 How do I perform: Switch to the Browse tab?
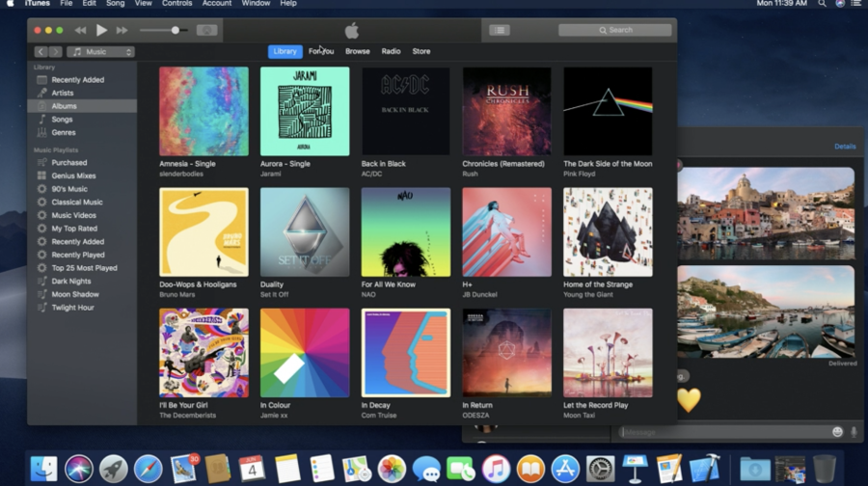pos(357,51)
